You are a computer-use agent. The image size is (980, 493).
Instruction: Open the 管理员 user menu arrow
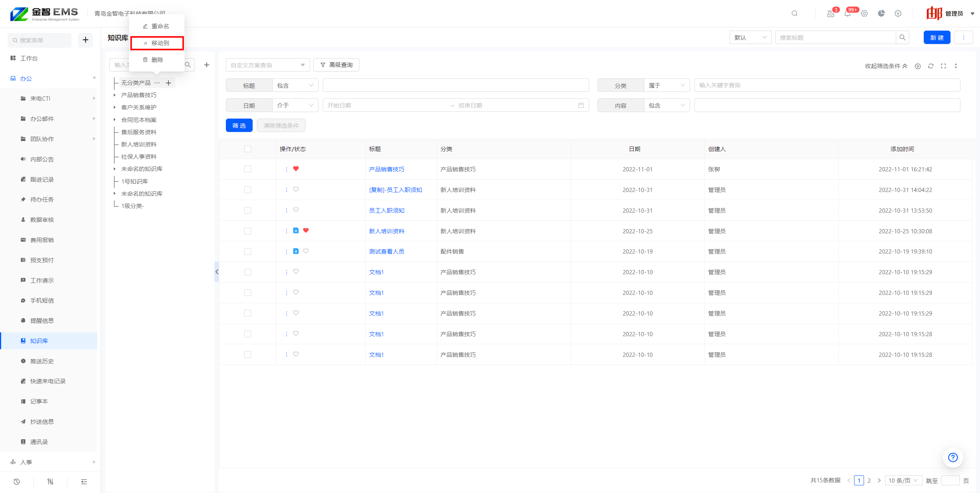point(972,14)
